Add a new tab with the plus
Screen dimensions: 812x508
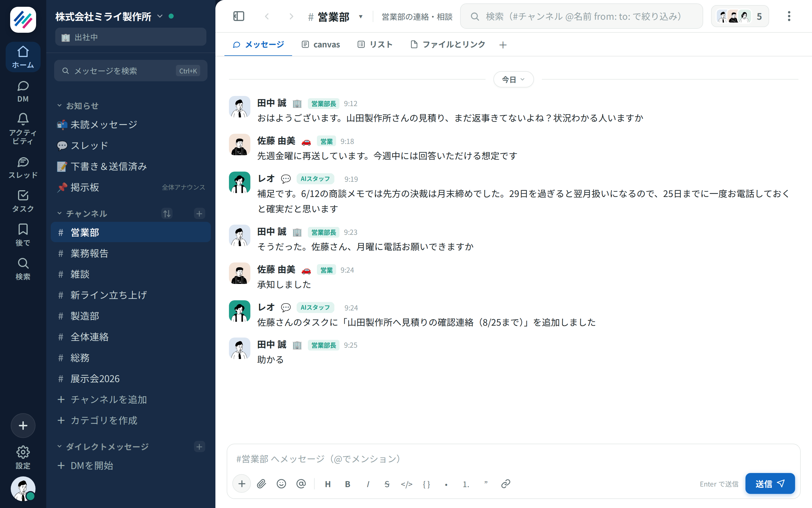pos(503,45)
